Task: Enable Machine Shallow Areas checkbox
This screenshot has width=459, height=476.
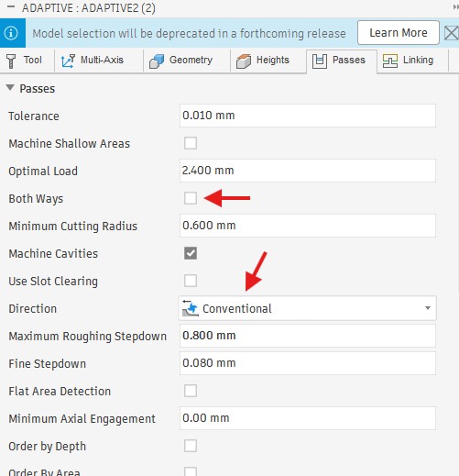Action: [191, 143]
